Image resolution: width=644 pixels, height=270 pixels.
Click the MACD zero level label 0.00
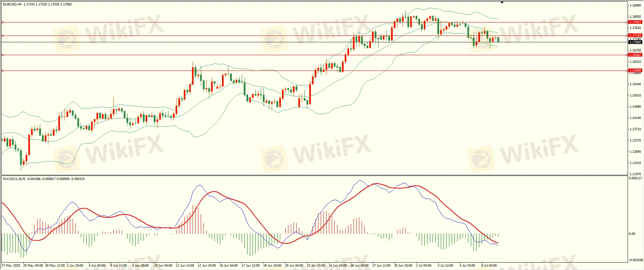click(632, 234)
